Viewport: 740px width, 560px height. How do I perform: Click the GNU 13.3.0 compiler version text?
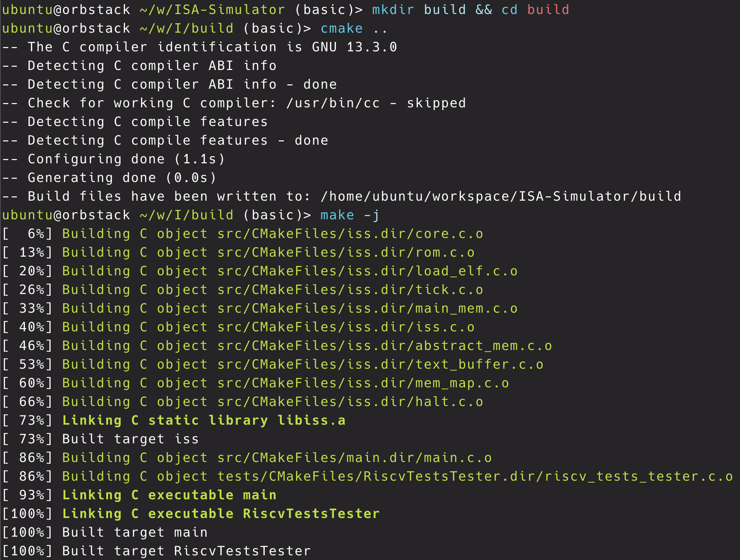354,47
